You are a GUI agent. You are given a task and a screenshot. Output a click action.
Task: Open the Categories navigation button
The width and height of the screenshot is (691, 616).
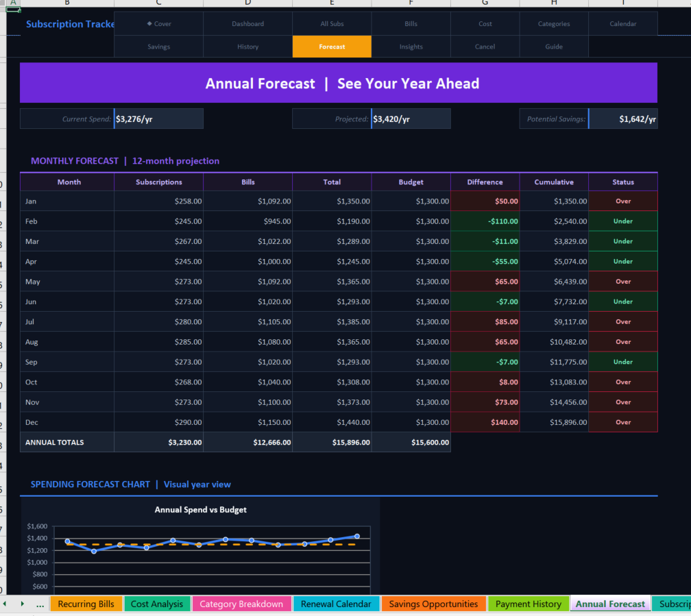click(553, 24)
